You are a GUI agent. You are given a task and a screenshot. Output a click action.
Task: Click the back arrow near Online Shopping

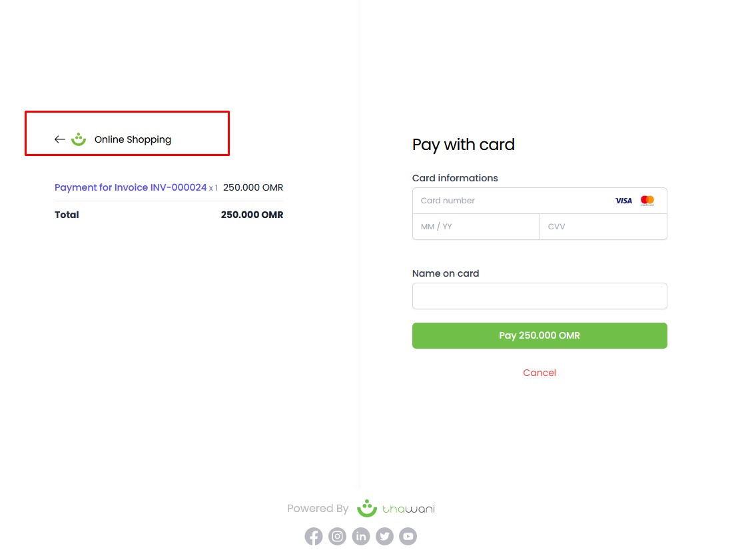[x=59, y=139]
